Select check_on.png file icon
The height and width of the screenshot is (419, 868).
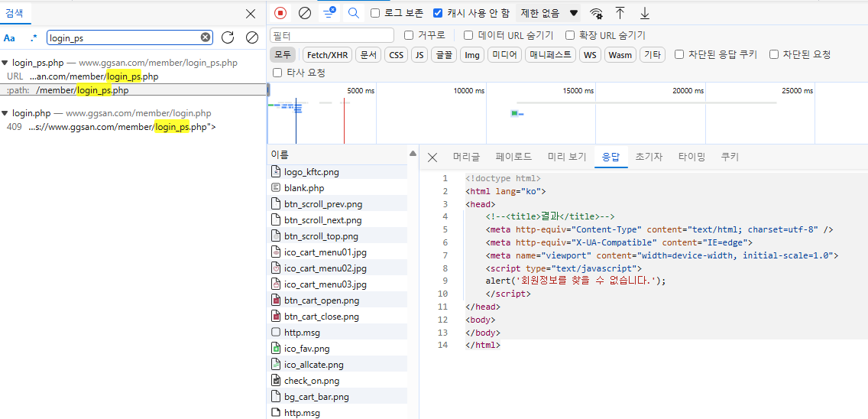[276, 381]
